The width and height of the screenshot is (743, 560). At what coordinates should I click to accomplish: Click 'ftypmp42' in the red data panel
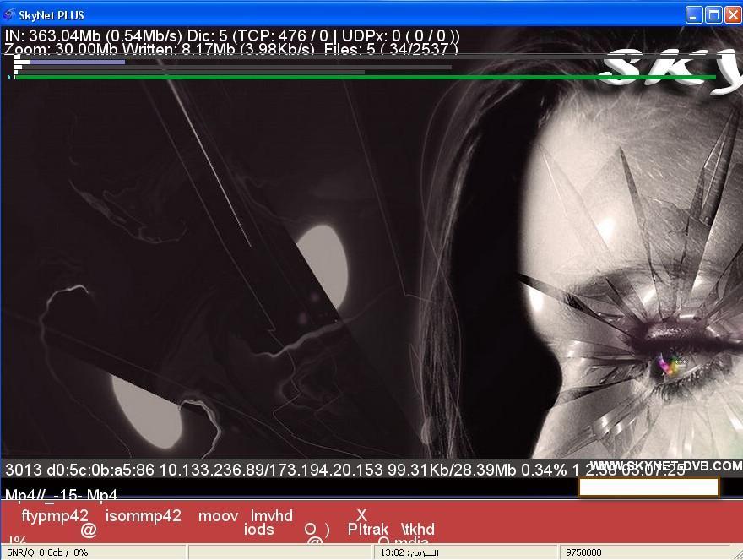click(55, 515)
